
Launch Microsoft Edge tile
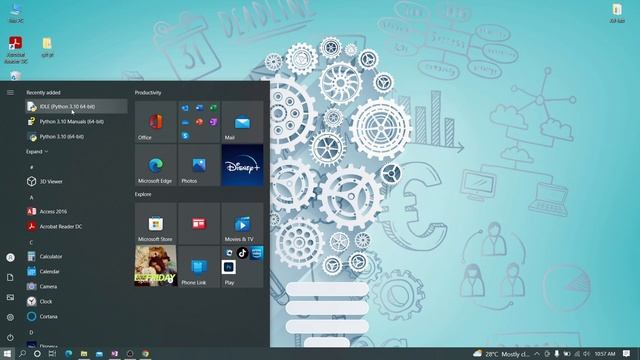coord(156,165)
